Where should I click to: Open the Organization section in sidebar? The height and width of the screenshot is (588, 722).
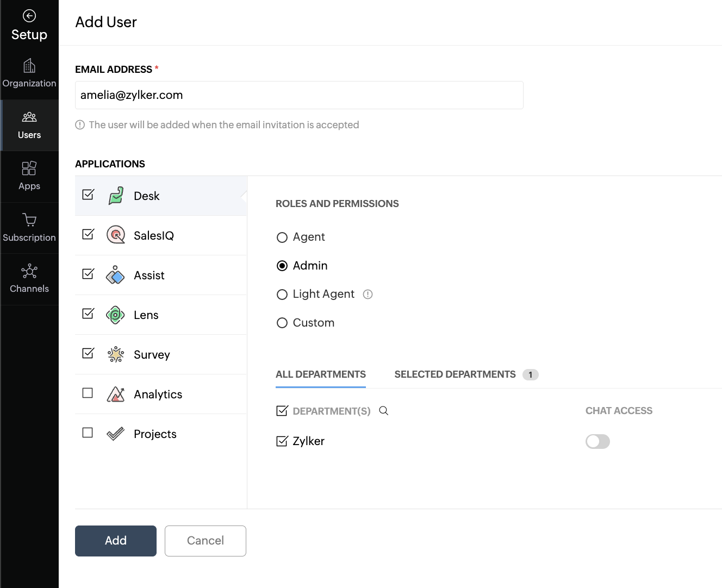coord(29,73)
